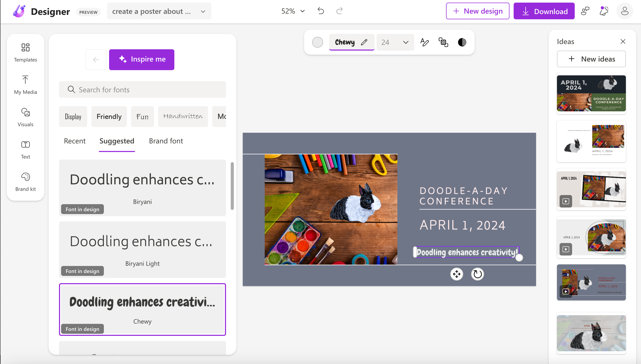The width and height of the screenshot is (641, 364).
Task: Click the Inspire me button
Action: tap(141, 59)
